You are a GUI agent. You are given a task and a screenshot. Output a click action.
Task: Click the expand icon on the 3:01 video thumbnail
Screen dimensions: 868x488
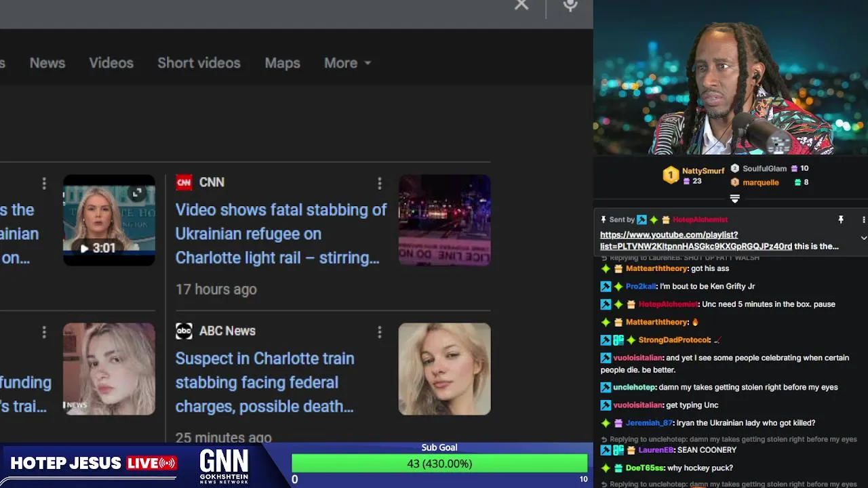[137, 193]
